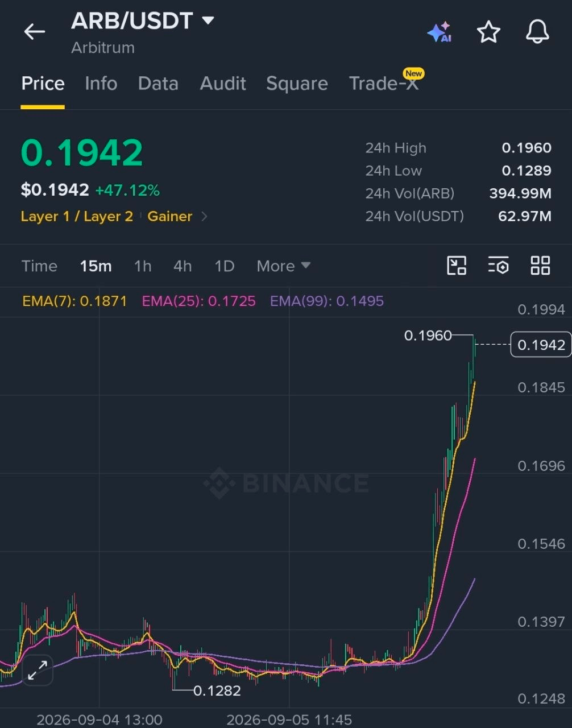Tap the EMA(99): 0.1495 indicator label
Image resolution: width=572 pixels, height=728 pixels.
tap(326, 301)
